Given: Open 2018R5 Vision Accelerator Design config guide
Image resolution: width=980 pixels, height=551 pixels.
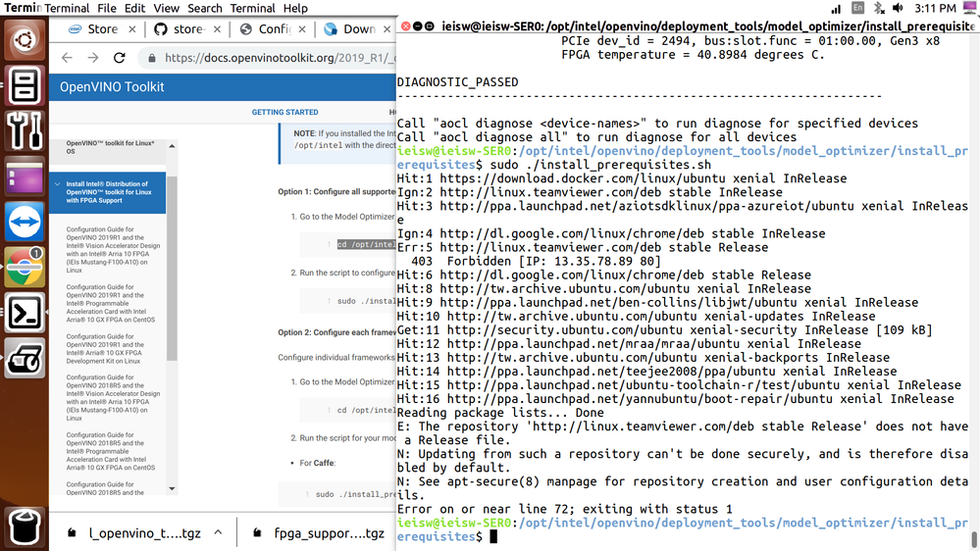Looking at the screenshot, I should [x=113, y=397].
